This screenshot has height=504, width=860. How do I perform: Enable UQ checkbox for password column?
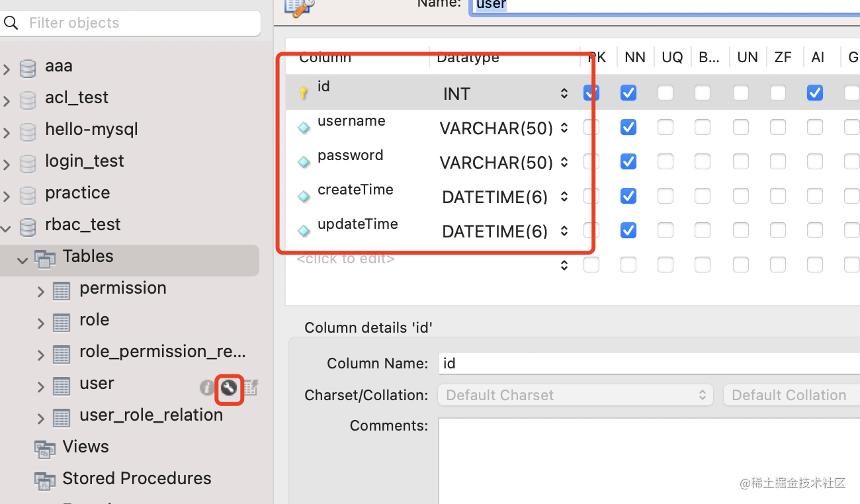(666, 161)
